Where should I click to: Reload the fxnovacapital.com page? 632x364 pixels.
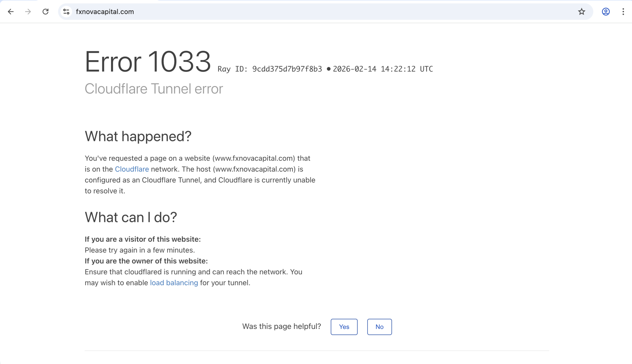(x=45, y=12)
